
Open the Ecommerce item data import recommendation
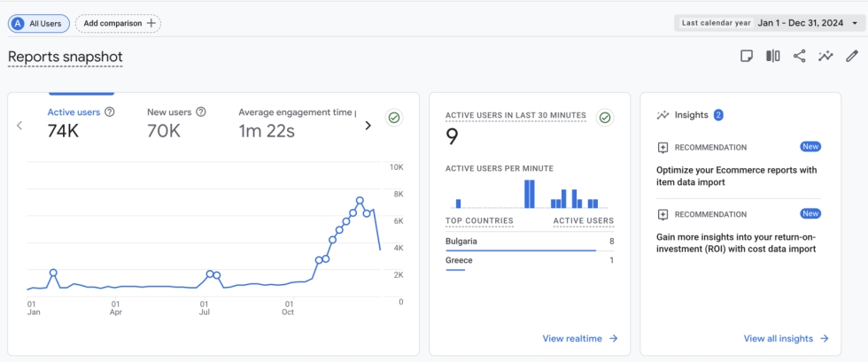pos(737,175)
